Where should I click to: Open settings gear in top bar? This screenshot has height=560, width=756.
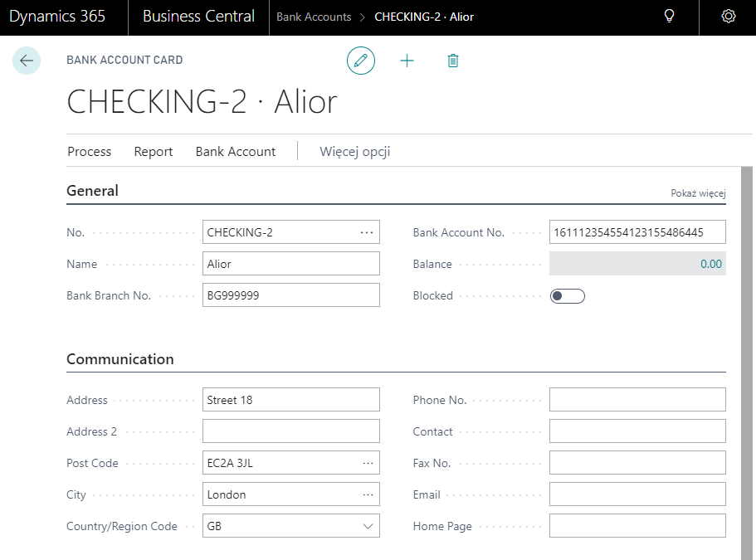[x=728, y=17]
